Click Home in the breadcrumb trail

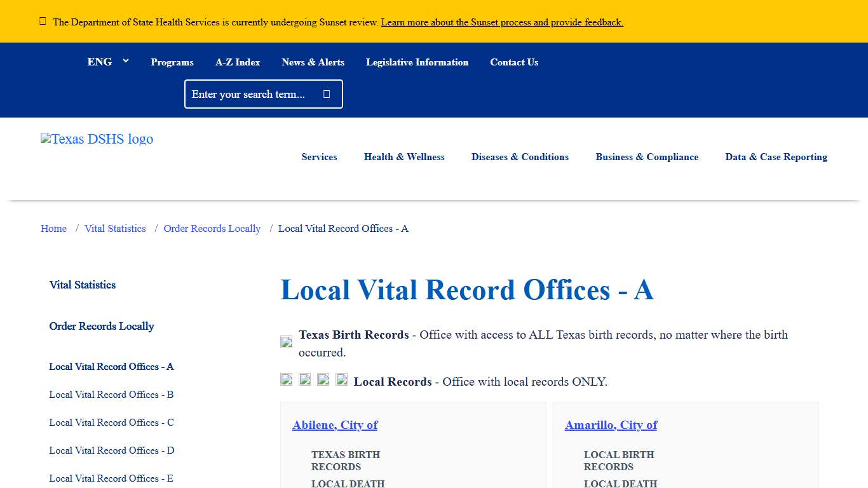(x=53, y=228)
